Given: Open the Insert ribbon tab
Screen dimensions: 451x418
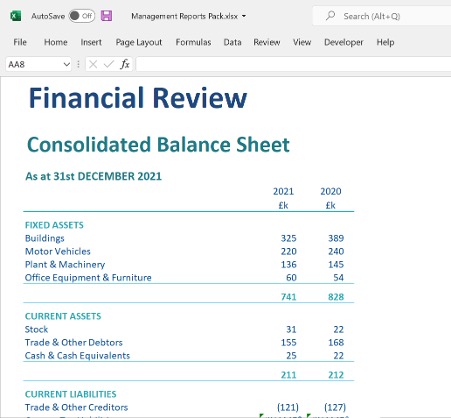Looking at the screenshot, I should 91,42.
